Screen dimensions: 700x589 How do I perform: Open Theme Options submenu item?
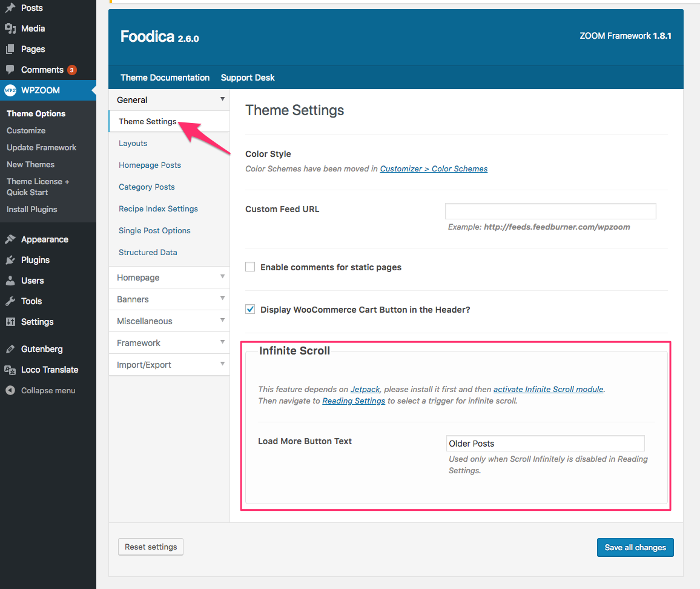click(36, 113)
